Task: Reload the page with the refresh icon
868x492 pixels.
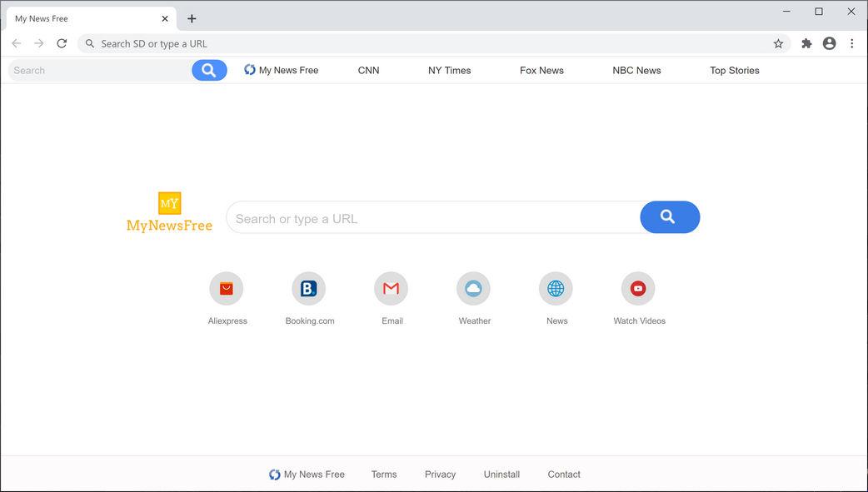Action: click(62, 44)
